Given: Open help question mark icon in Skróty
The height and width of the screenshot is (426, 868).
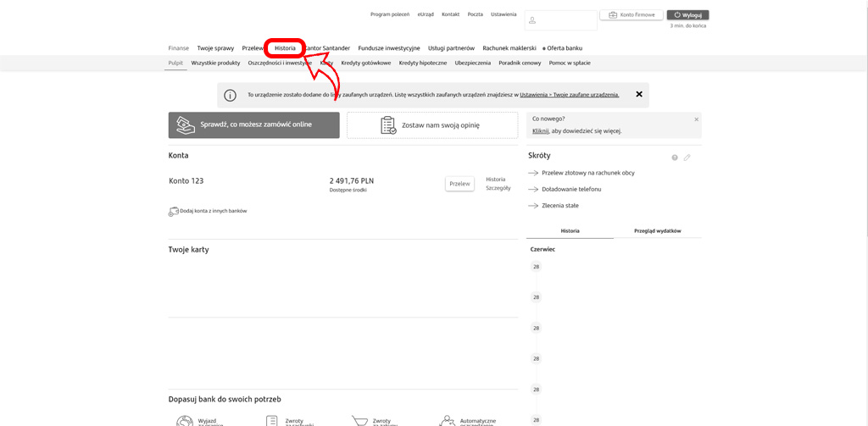Looking at the screenshot, I should (675, 158).
